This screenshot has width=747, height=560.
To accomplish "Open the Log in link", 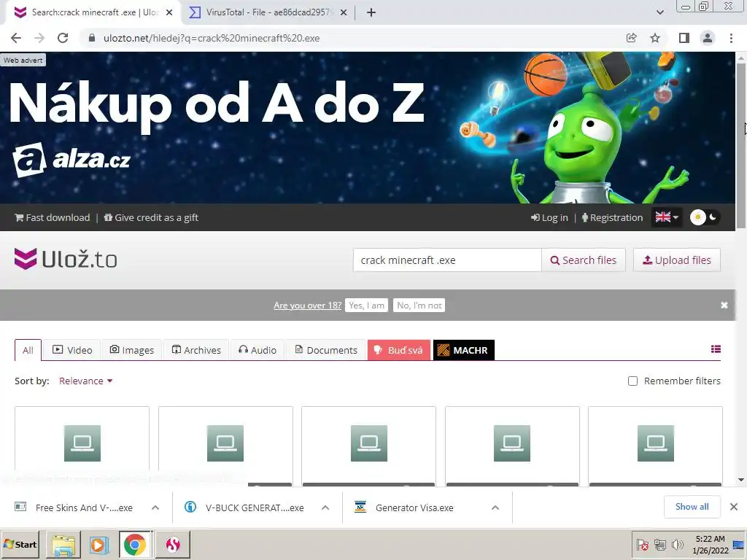I will (x=549, y=217).
